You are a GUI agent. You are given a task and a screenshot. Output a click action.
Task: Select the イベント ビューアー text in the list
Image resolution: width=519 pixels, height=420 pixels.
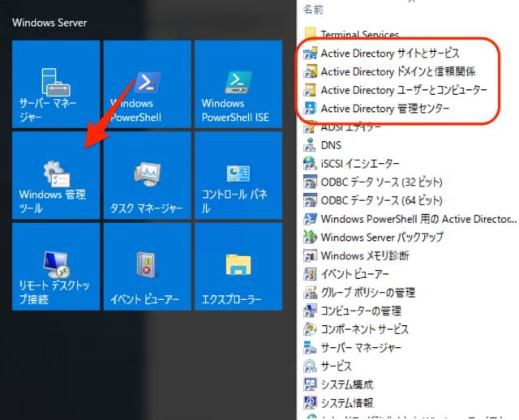click(x=355, y=274)
